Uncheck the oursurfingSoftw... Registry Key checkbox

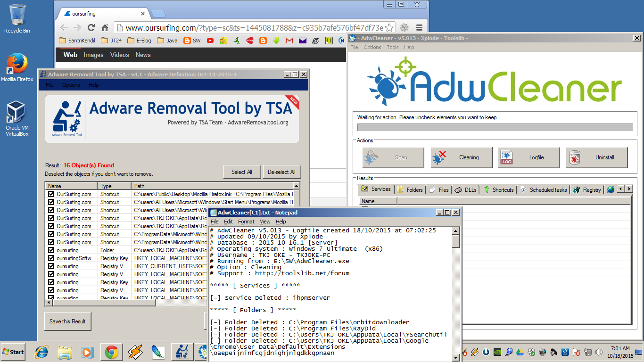click(x=51, y=258)
